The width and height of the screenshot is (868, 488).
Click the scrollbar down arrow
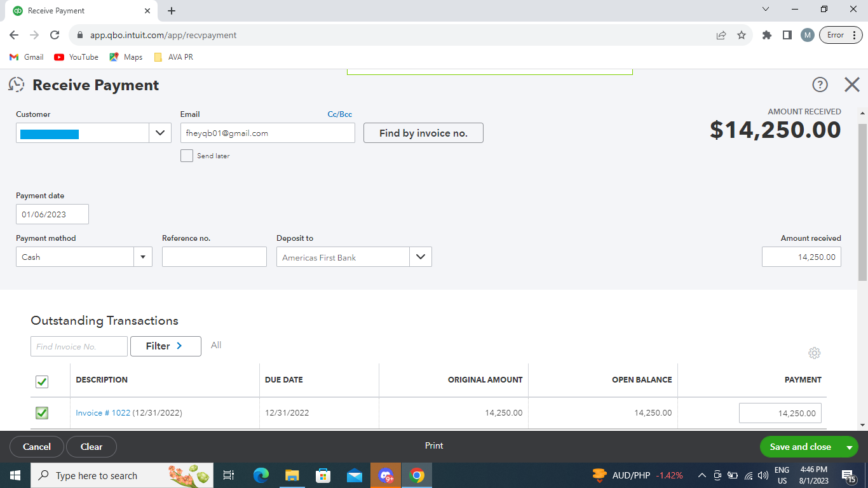(862, 424)
